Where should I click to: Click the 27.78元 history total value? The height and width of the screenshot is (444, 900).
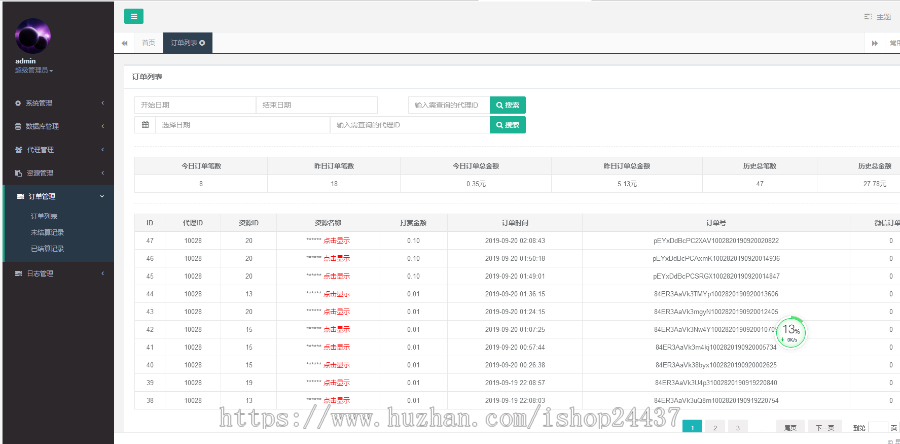pyautogui.click(x=874, y=184)
